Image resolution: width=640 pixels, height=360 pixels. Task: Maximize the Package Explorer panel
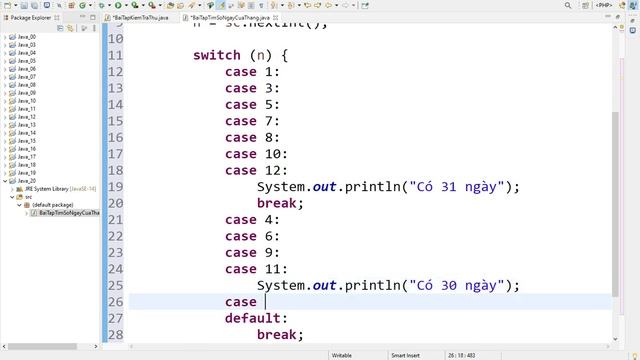93,17
